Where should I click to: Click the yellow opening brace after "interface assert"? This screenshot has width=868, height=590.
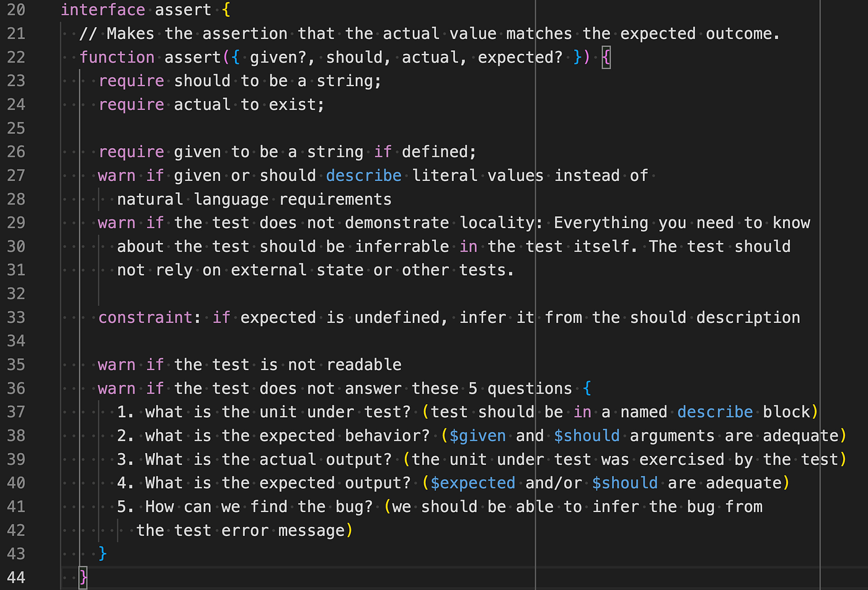(x=226, y=10)
